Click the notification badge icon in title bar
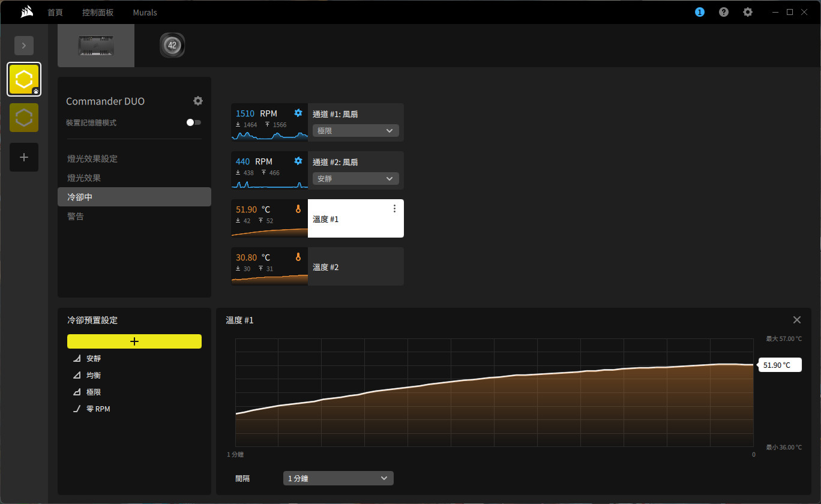821x504 pixels. [700, 12]
